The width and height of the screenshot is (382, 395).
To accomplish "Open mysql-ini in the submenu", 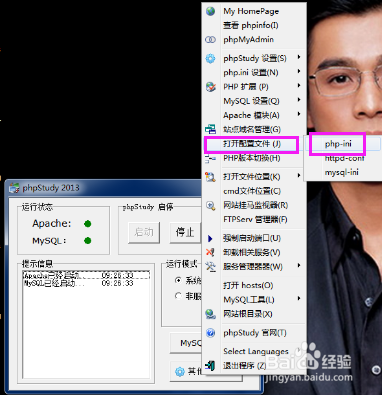I will (x=343, y=173).
